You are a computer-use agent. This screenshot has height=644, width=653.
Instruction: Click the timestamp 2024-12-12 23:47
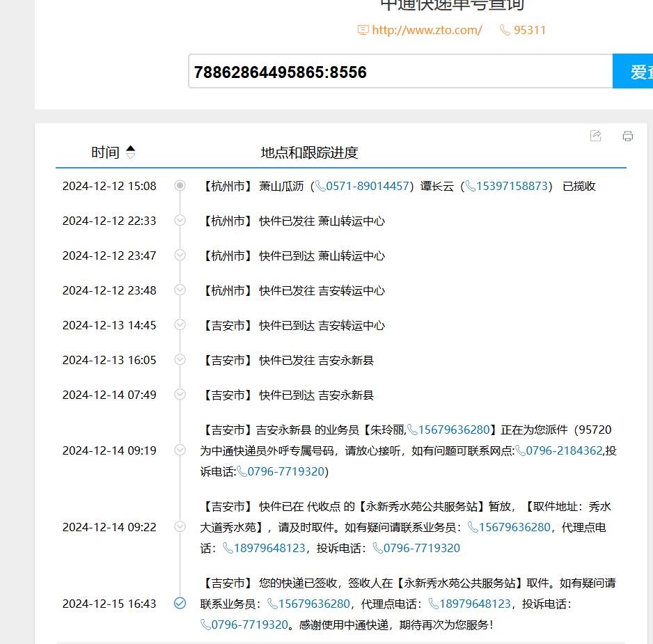tap(109, 256)
